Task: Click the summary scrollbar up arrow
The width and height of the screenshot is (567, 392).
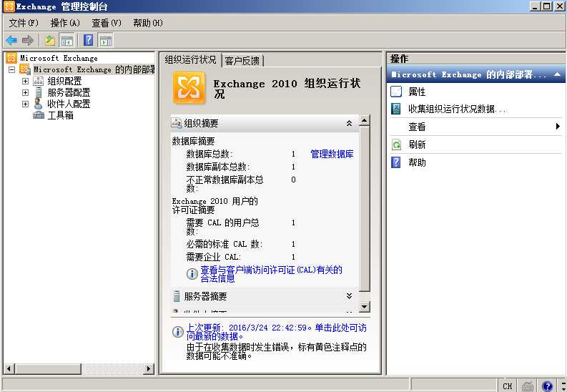Action: 365,120
